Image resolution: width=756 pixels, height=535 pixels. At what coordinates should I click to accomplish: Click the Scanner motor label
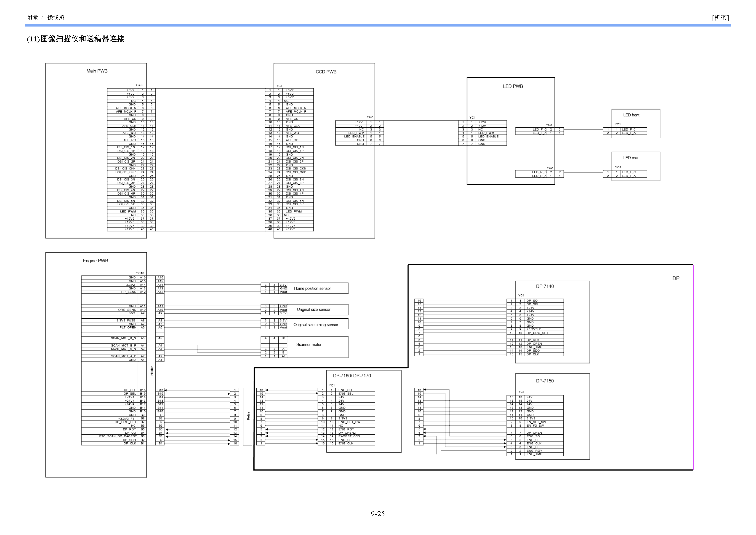click(309, 344)
